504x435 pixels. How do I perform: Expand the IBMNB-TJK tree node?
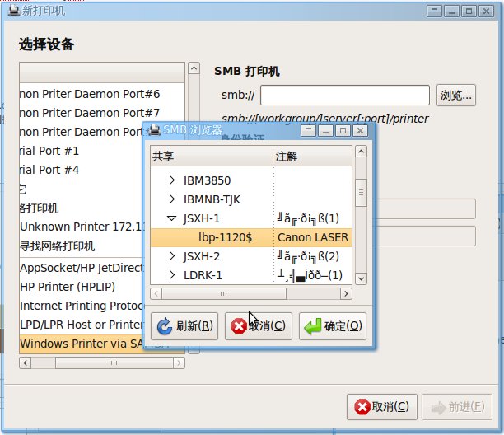[171, 199]
